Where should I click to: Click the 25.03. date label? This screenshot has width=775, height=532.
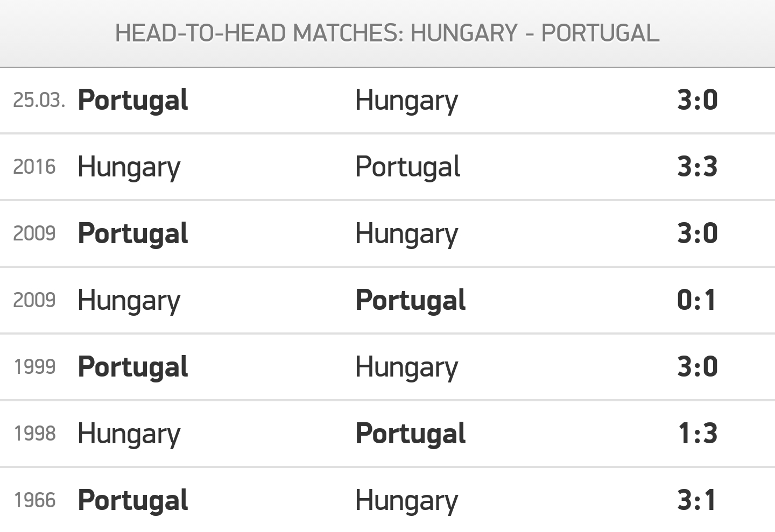39,101
